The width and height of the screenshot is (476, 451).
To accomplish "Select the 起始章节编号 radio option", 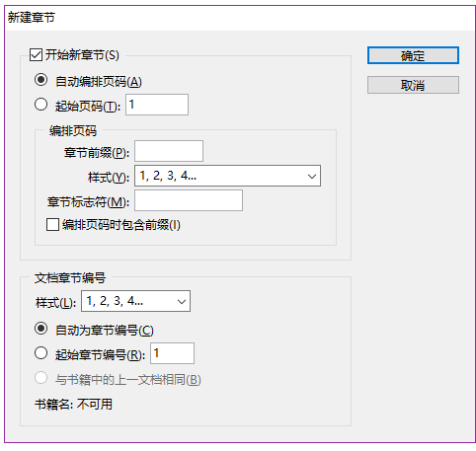I will click(x=40, y=353).
